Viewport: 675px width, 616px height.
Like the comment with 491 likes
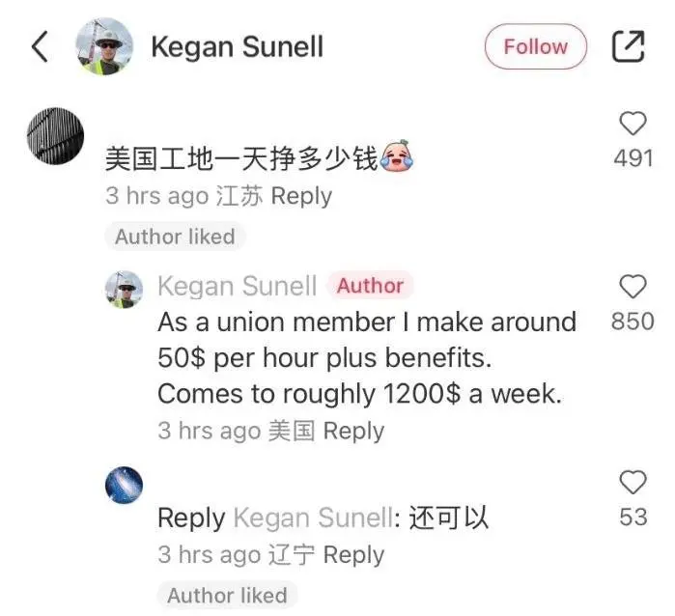[x=633, y=124]
